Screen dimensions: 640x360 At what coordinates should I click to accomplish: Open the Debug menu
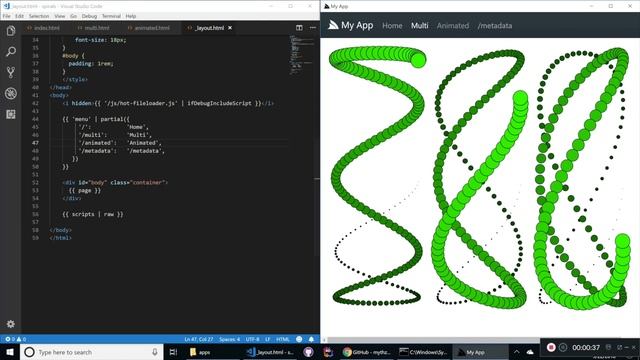pyautogui.click(x=89, y=16)
